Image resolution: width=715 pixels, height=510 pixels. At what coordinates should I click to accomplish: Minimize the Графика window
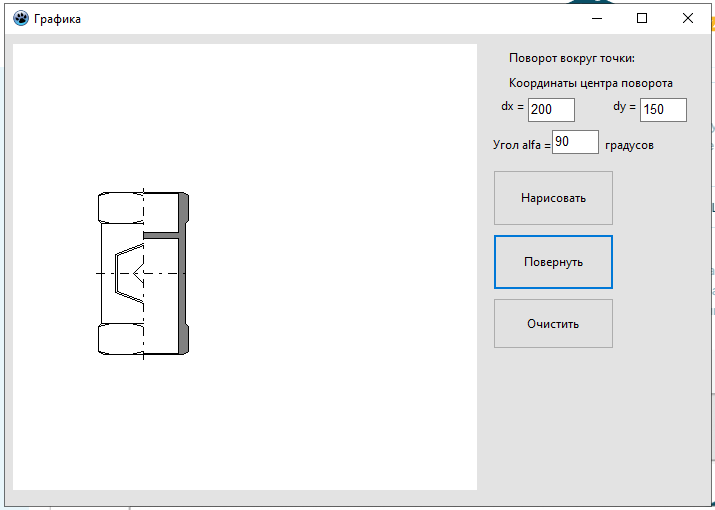pyautogui.click(x=596, y=18)
